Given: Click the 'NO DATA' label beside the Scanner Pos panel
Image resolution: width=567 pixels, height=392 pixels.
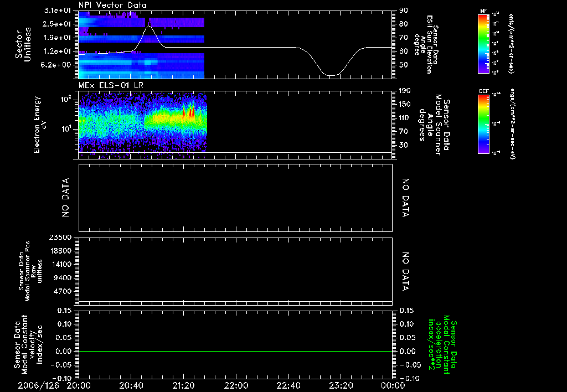Looking at the screenshot, I should pos(405,272).
